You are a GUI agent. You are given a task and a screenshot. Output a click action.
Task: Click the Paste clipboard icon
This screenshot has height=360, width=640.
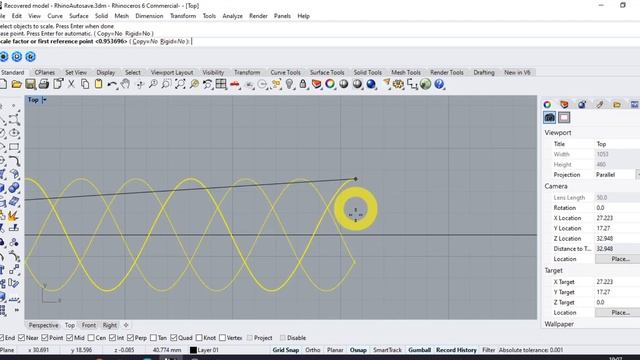click(x=98, y=84)
